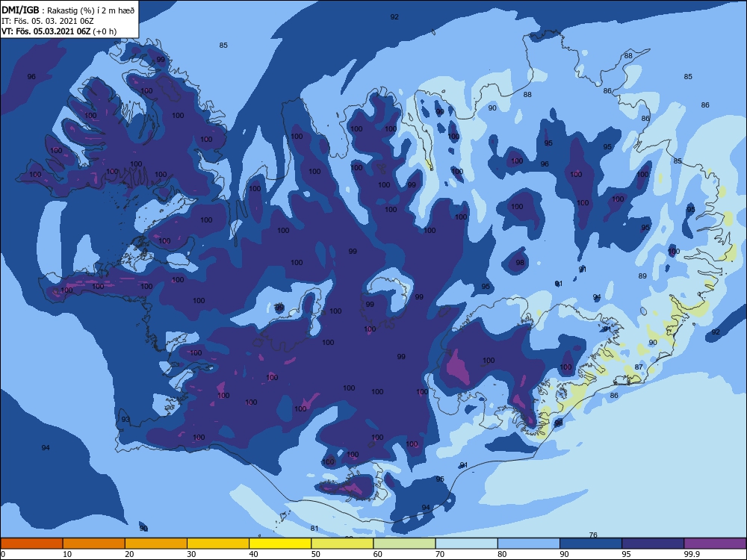Click the title text 'DMI/IGB : Rakastig (%) í 2 m hæð'

68,10
